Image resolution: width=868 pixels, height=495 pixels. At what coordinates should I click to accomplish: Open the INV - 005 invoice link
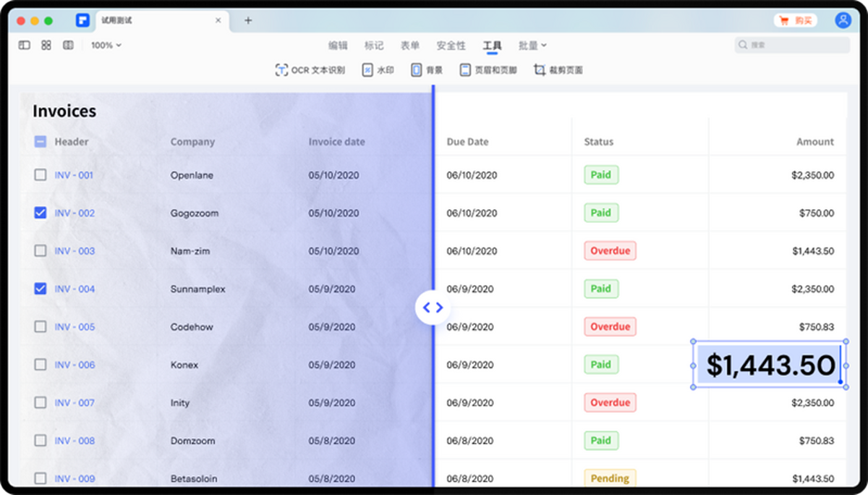(x=75, y=327)
